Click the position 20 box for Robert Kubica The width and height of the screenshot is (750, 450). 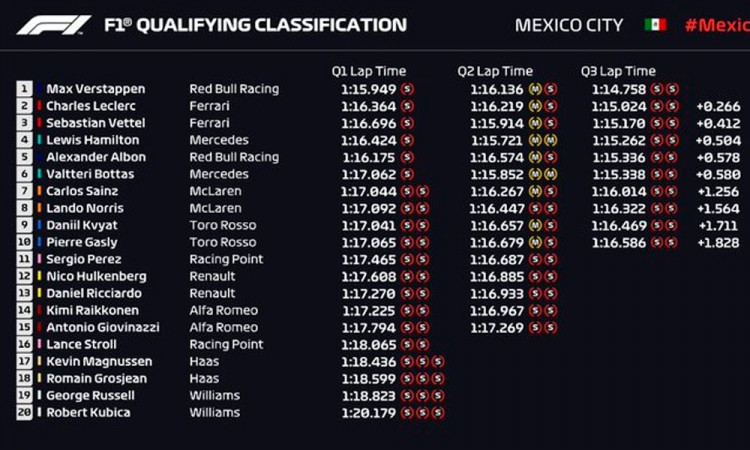[23, 412]
